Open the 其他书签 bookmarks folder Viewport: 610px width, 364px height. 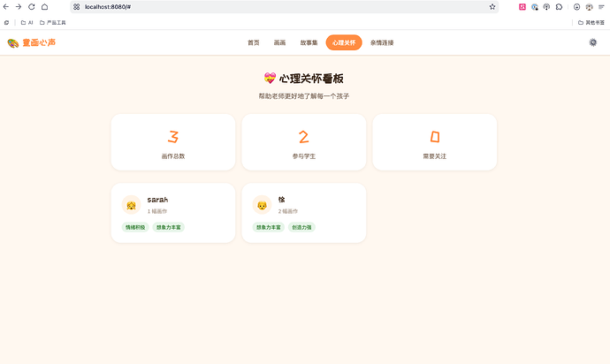tap(591, 23)
